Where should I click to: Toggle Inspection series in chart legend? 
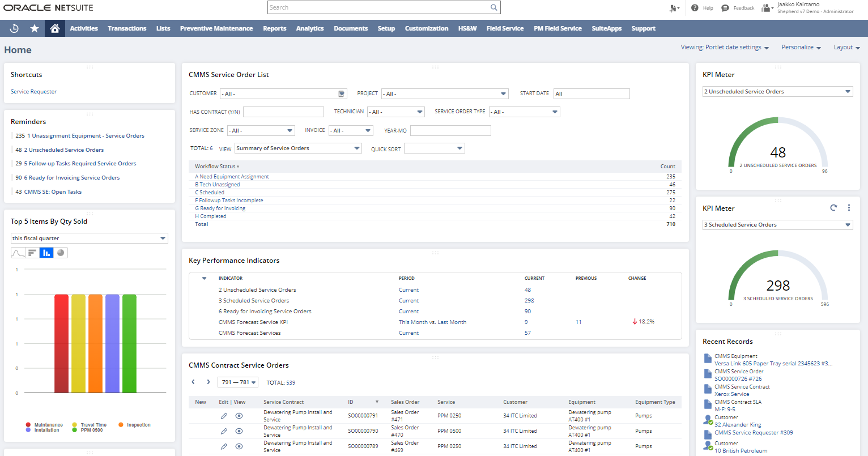pos(135,425)
